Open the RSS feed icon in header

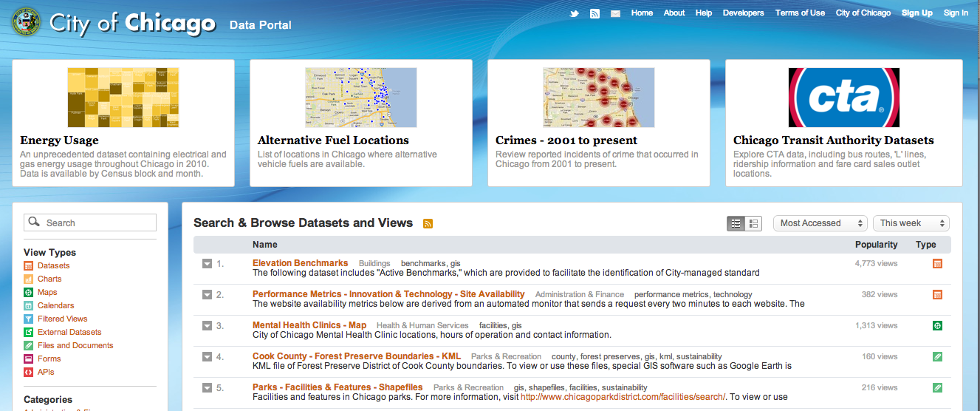(x=594, y=13)
